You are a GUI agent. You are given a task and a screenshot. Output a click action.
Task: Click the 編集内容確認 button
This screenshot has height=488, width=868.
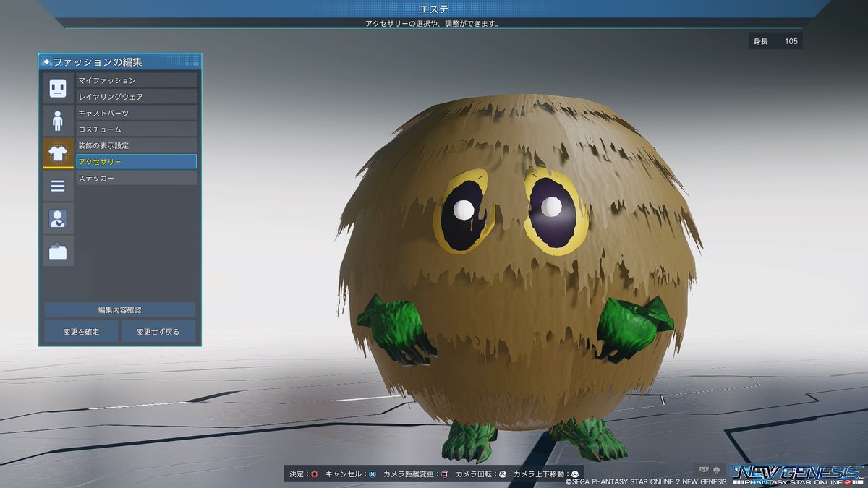(120, 309)
